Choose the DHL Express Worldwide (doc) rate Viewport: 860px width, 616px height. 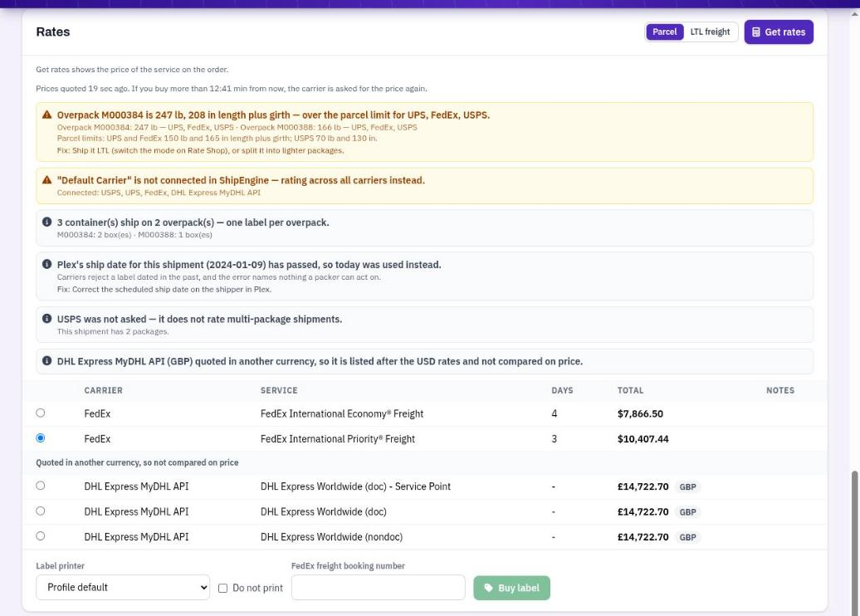click(x=41, y=511)
